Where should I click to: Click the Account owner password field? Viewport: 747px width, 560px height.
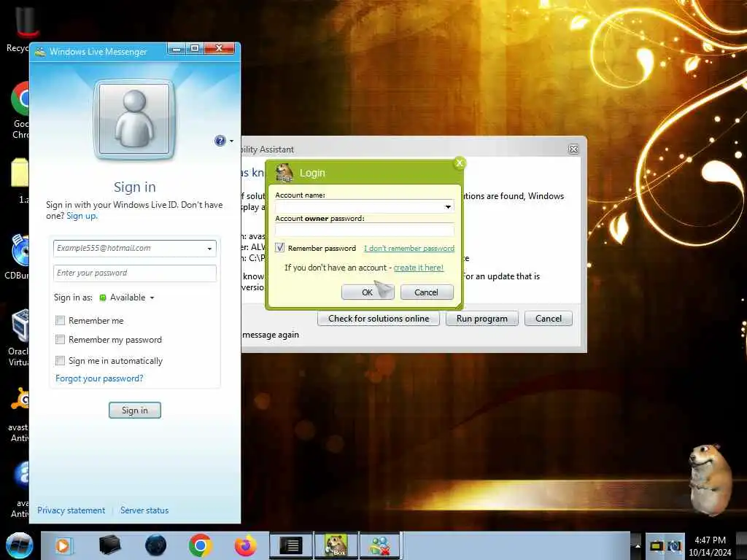[365, 230]
